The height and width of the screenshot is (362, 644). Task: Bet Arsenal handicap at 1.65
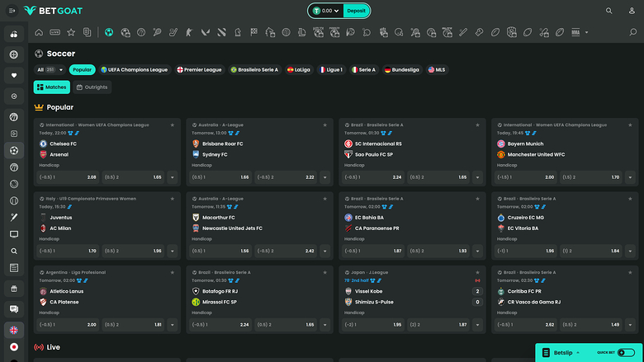click(x=133, y=177)
